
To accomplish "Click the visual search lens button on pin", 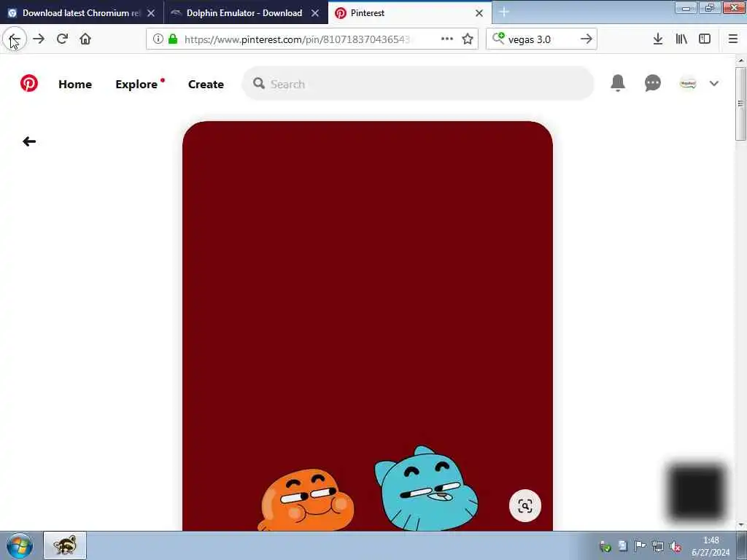I will [x=525, y=506].
